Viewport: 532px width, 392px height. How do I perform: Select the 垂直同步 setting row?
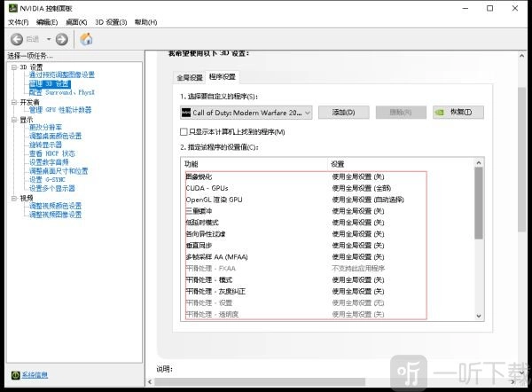point(199,244)
